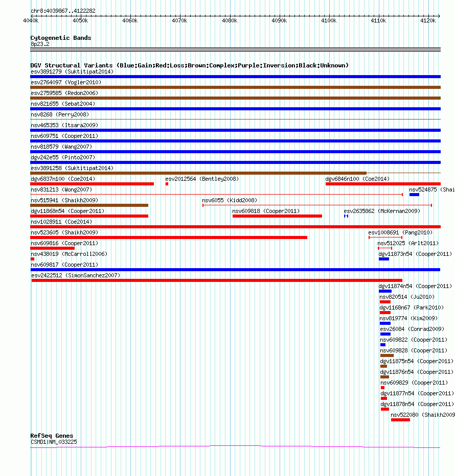Select nsv609816 (Cooper2011) label
The image size is (455, 476).
click(x=64, y=243)
